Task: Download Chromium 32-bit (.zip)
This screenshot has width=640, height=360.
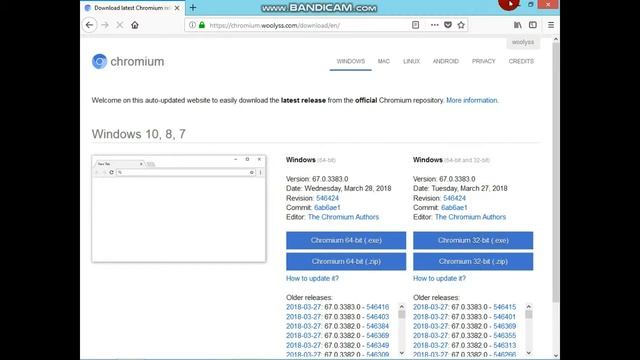Action: coord(473,262)
